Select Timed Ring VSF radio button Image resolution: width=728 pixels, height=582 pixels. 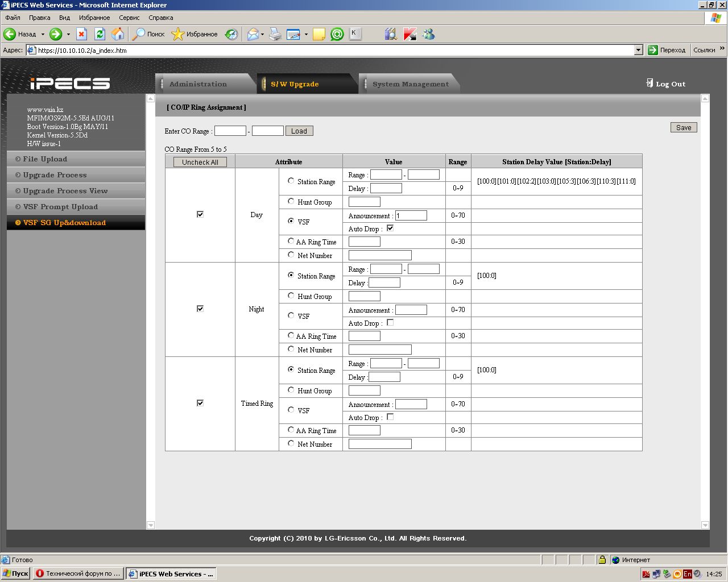(291, 410)
